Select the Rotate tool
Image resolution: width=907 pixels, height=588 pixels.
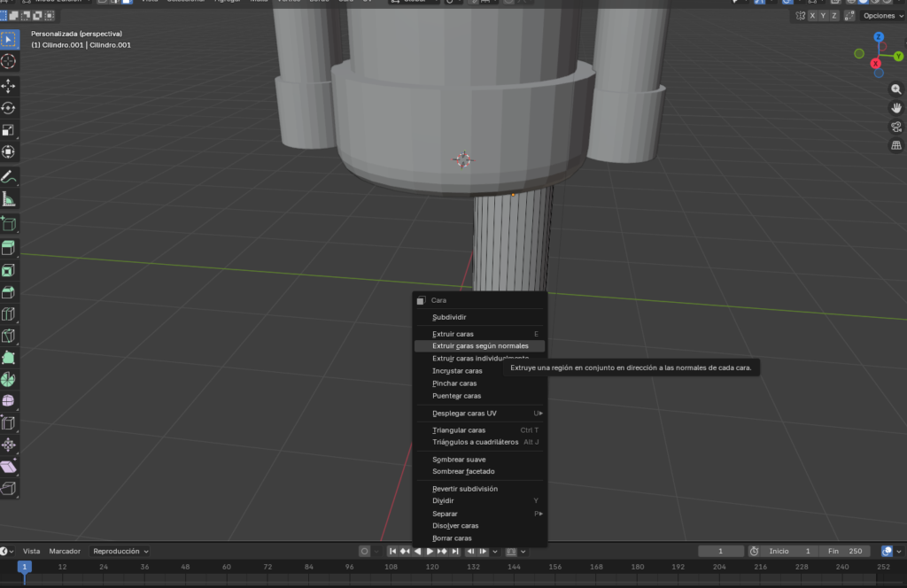9,108
